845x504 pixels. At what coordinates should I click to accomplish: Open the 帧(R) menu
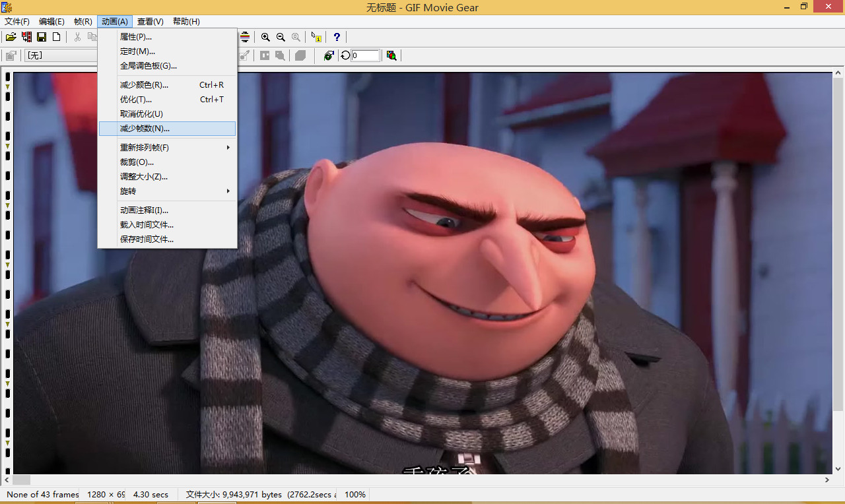[83, 22]
